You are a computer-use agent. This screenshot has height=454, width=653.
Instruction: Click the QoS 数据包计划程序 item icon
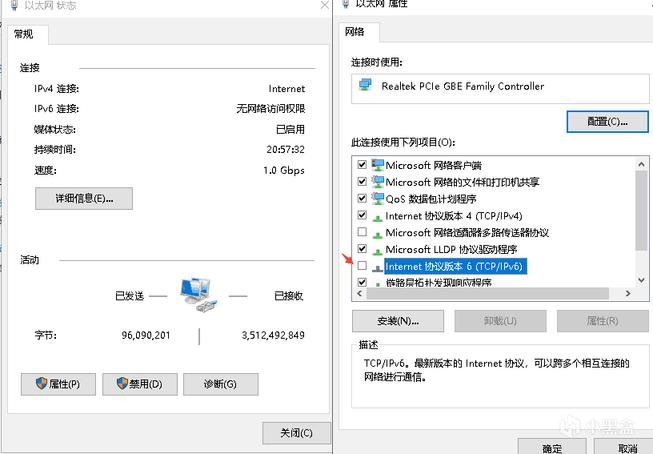377,198
